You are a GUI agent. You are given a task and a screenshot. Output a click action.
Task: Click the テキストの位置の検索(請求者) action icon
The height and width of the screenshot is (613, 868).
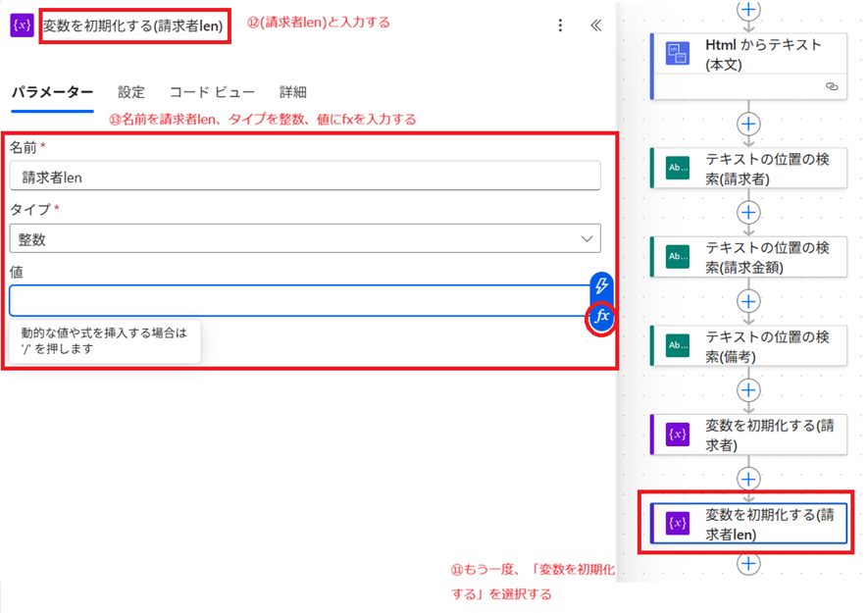(678, 167)
